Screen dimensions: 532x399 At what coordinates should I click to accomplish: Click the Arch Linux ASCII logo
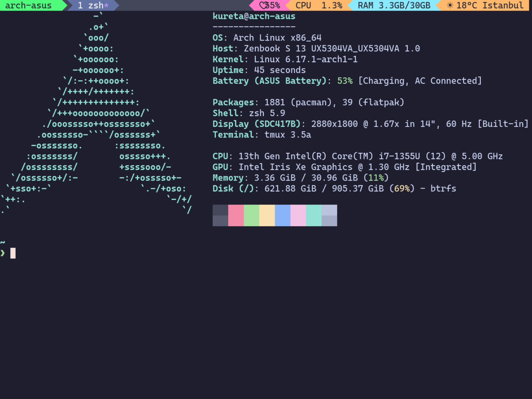[x=96, y=113]
